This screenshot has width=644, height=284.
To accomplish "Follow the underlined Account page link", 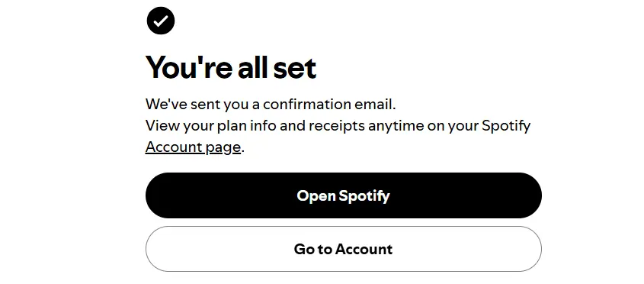I will [x=193, y=147].
